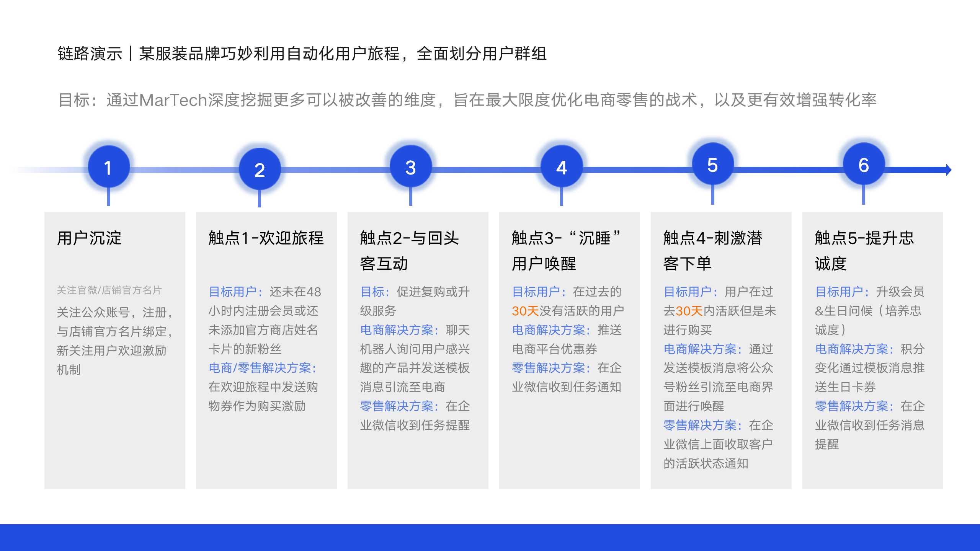Click the blue label '目标用户：' in the 触点1 card
The height and width of the screenshot is (551, 980).
coord(236,292)
